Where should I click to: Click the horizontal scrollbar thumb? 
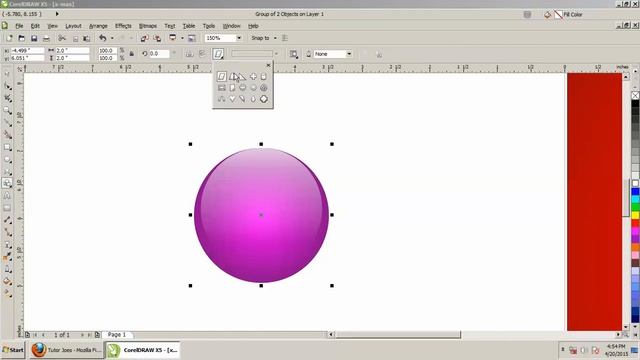click(x=398, y=335)
